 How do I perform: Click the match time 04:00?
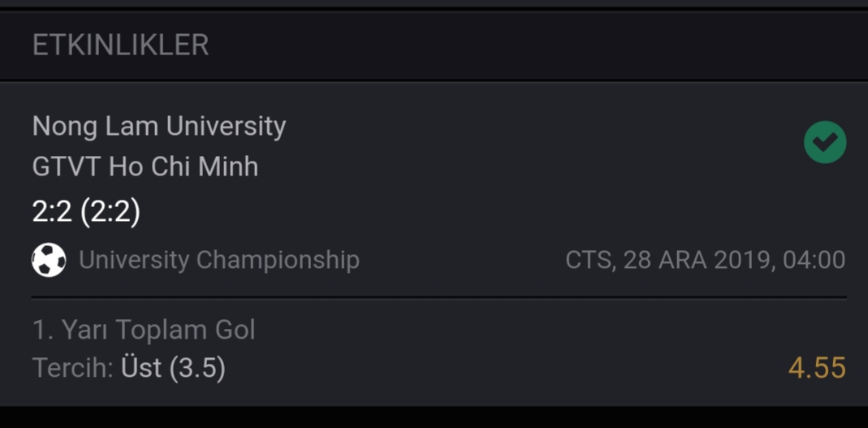(x=814, y=260)
